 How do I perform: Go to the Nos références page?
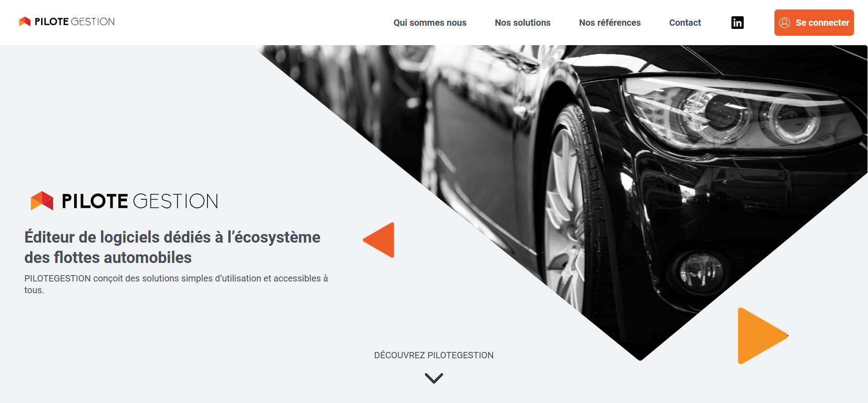point(610,23)
